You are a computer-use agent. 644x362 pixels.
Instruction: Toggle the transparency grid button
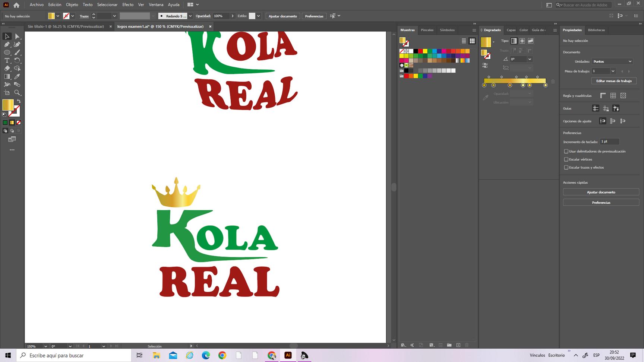pos(623,96)
